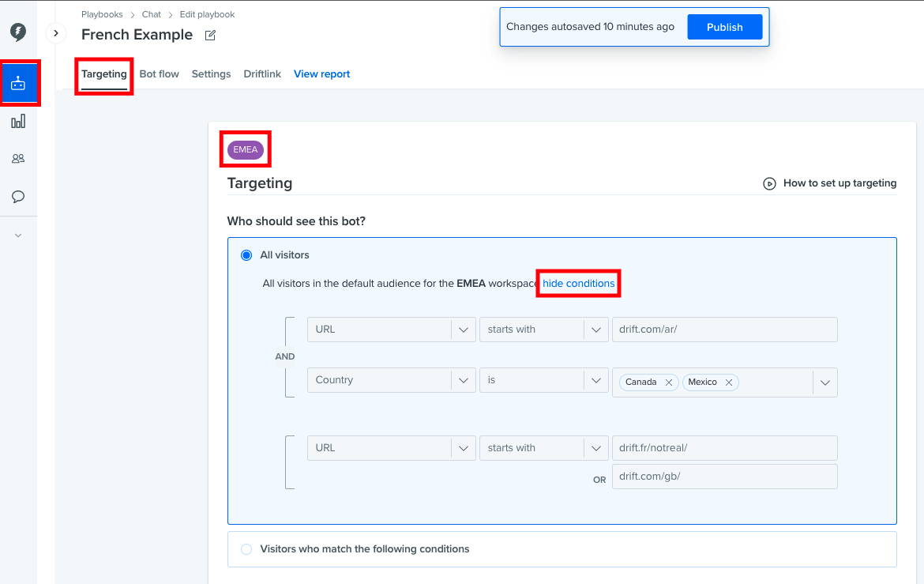924x584 pixels.
Task: Expand more sidebar items chevron
Action: click(18, 235)
